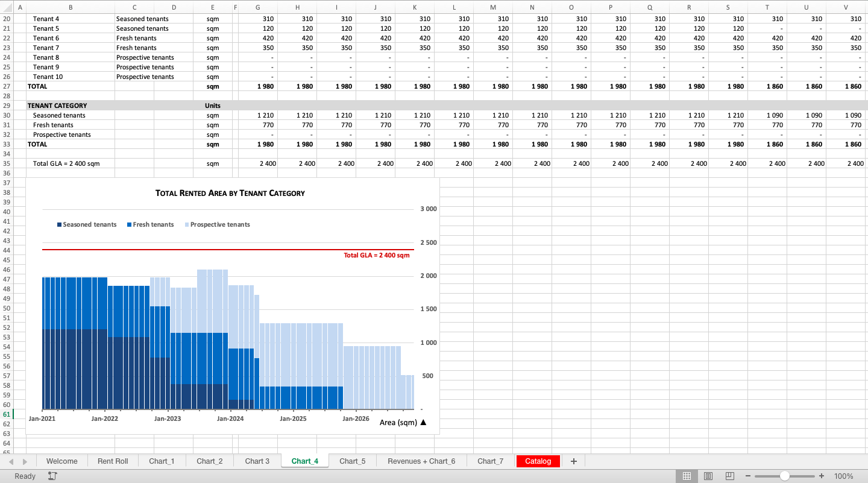Open the red Catalog sheet tab

tap(538, 461)
